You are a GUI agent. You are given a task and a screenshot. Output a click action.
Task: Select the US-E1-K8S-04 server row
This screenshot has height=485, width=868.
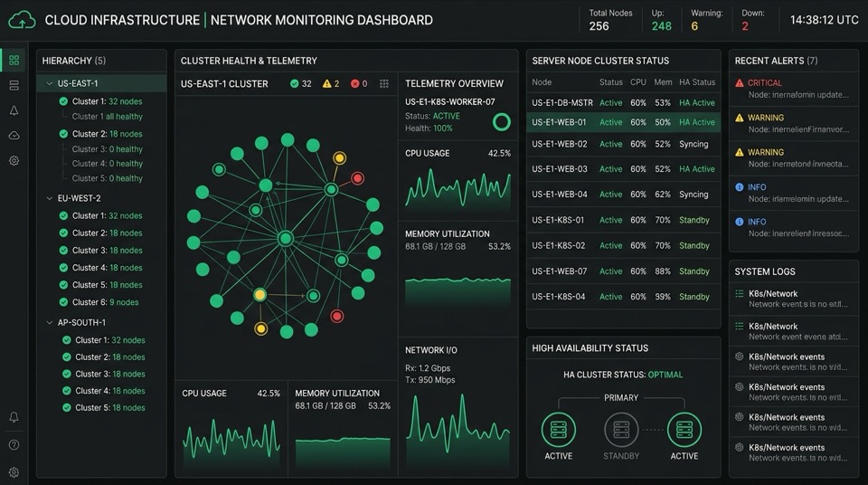tap(623, 297)
